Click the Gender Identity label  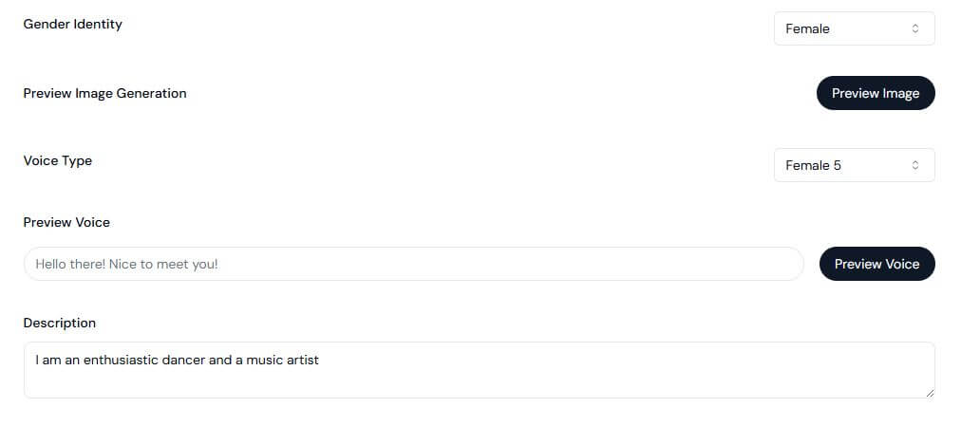(72, 25)
